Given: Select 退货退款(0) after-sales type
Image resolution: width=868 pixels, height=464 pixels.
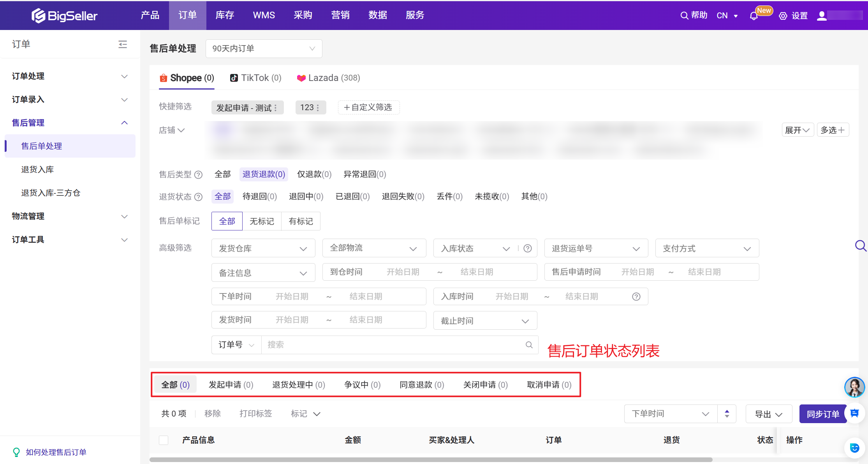Looking at the screenshot, I should [264, 174].
